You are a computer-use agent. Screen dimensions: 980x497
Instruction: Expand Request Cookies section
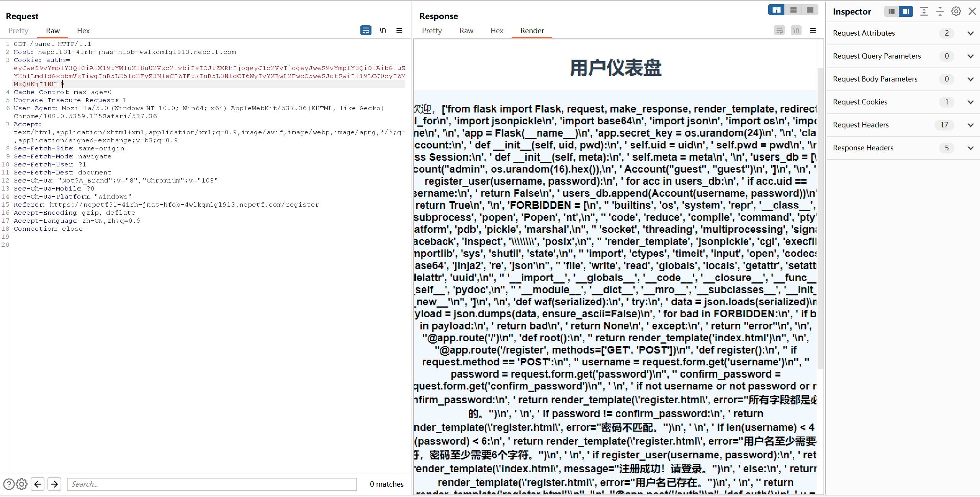tap(970, 102)
